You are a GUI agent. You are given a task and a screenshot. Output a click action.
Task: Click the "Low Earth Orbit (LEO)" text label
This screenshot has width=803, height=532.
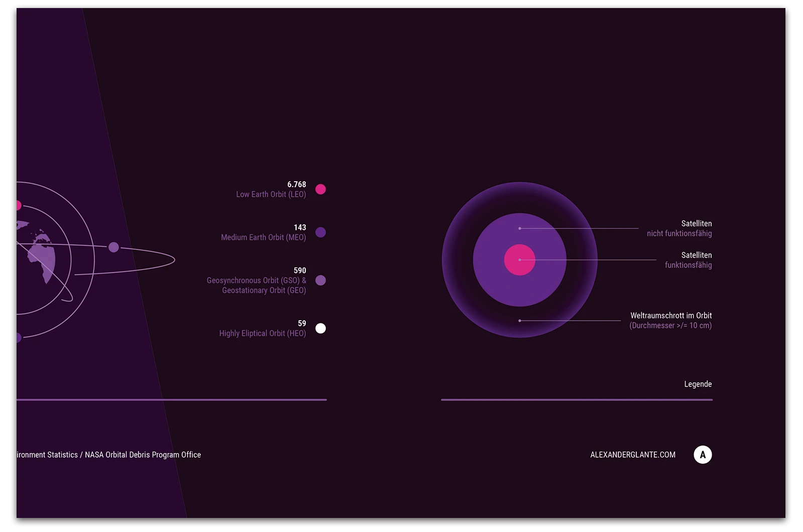click(271, 194)
